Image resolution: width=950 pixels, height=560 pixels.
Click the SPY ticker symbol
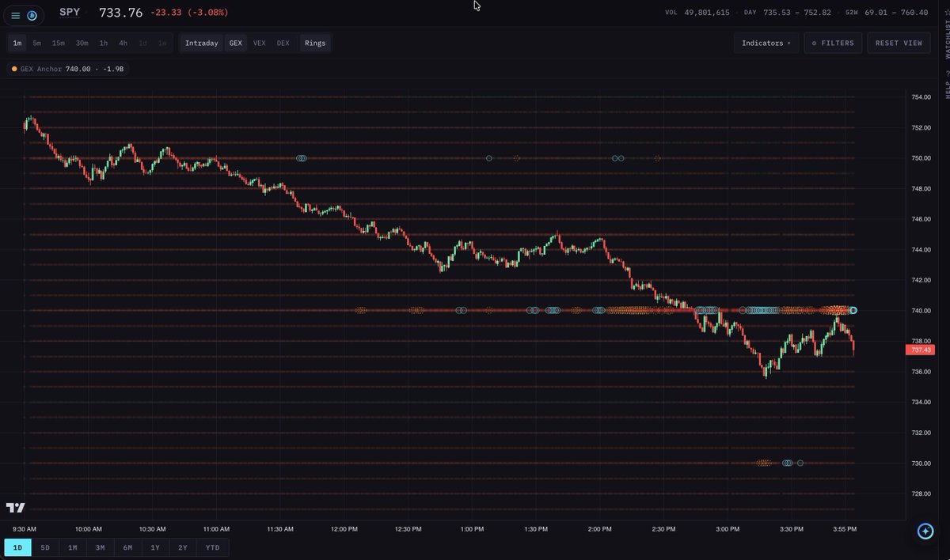point(70,13)
